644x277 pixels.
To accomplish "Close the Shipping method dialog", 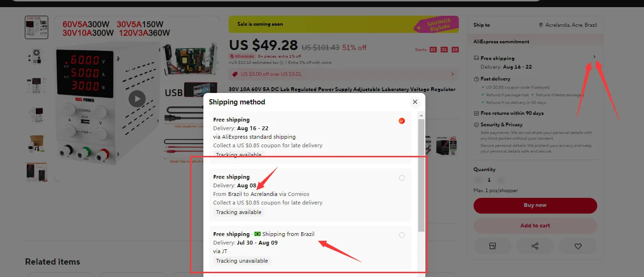I will [415, 102].
